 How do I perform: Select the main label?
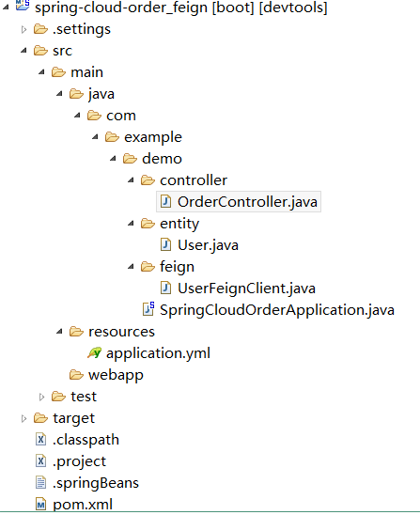(87, 72)
